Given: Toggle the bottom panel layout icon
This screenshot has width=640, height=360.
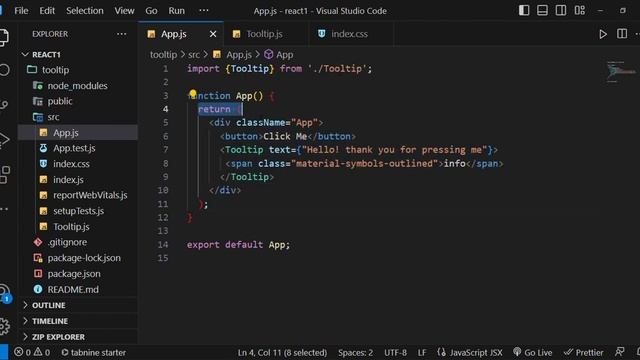Looking at the screenshot, I should [542, 11].
